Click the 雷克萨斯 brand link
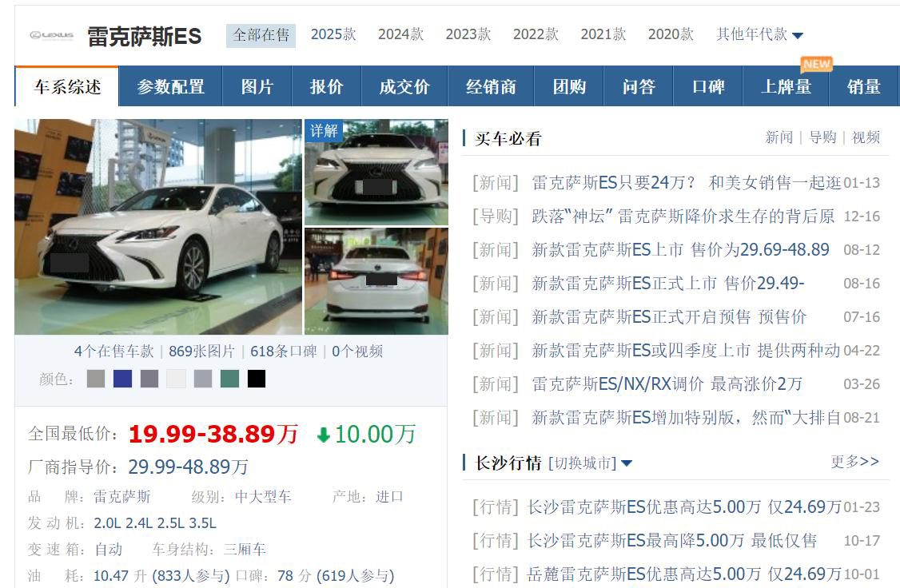The height and width of the screenshot is (588, 900). 122,497
